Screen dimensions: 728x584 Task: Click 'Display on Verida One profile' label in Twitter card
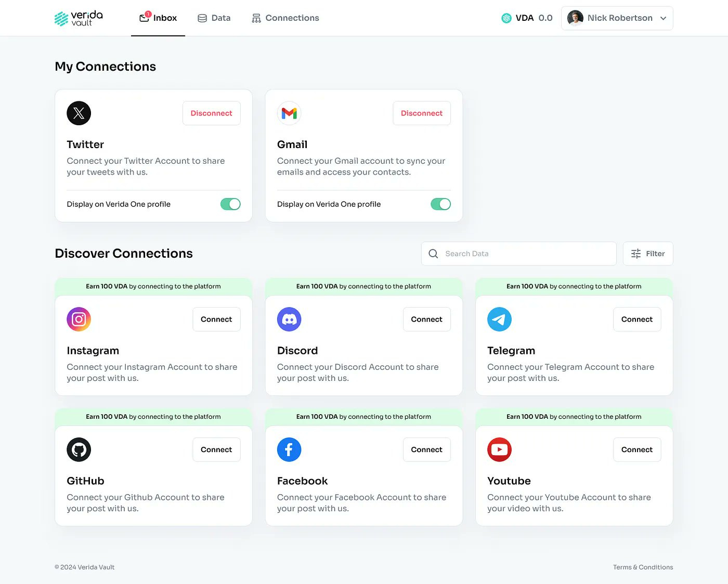point(119,204)
